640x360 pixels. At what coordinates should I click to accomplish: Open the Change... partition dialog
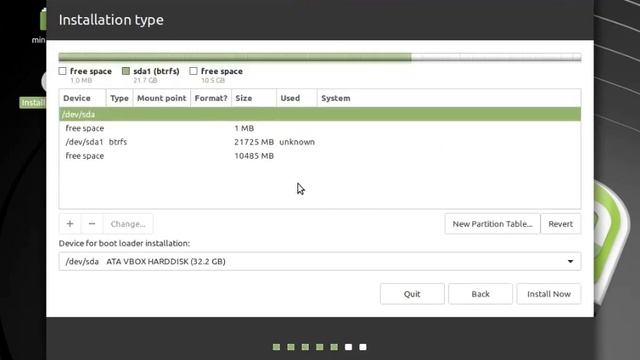tap(128, 224)
